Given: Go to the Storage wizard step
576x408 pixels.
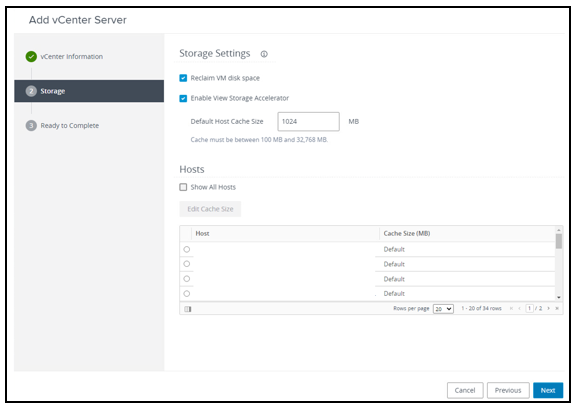Looking at the screenshot, I should click(x=89, y=91).
